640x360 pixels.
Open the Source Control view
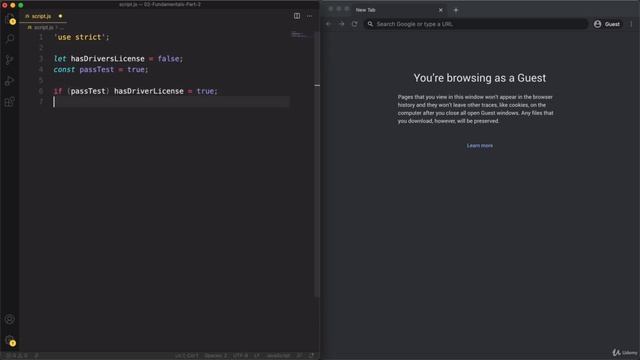point(10,60)
